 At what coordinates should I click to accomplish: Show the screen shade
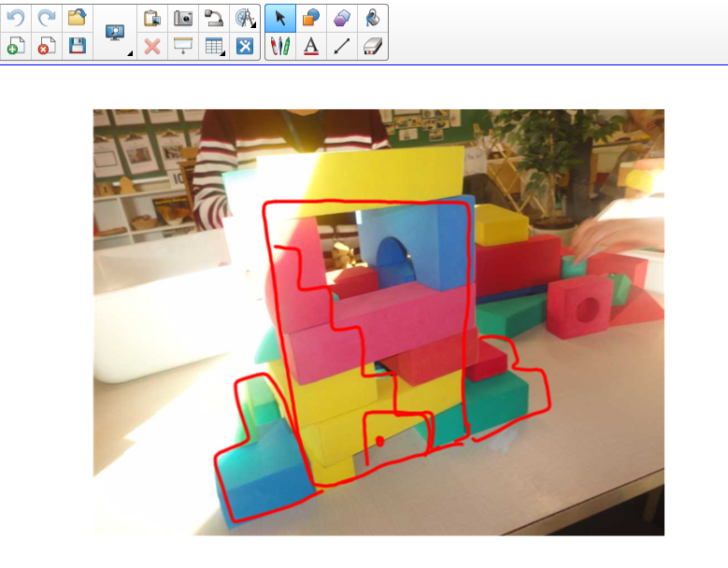183,46
